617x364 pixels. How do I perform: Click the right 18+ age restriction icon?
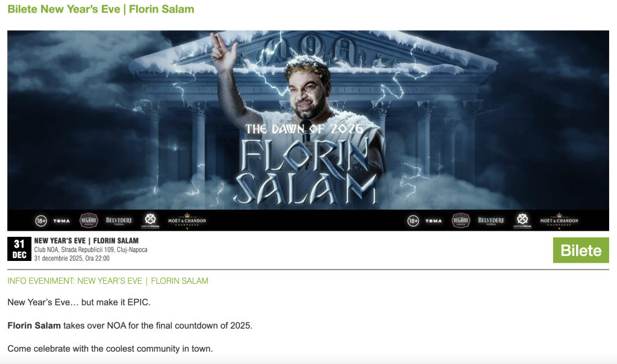click(x=413, y=221)
